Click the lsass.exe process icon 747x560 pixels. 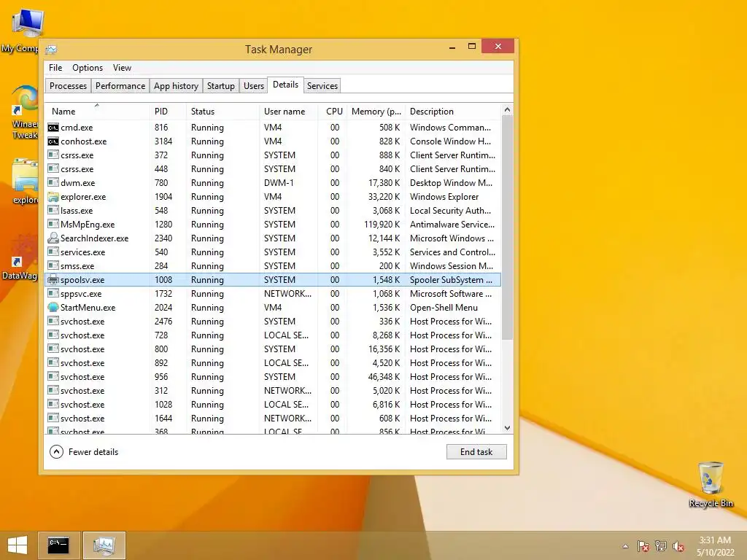point(53,211)
